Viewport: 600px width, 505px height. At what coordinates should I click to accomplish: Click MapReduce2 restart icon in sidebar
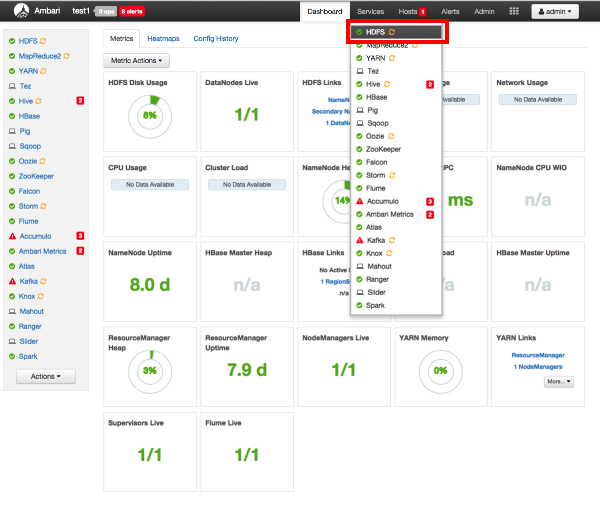pyautogui.click(x=67, y=56)
